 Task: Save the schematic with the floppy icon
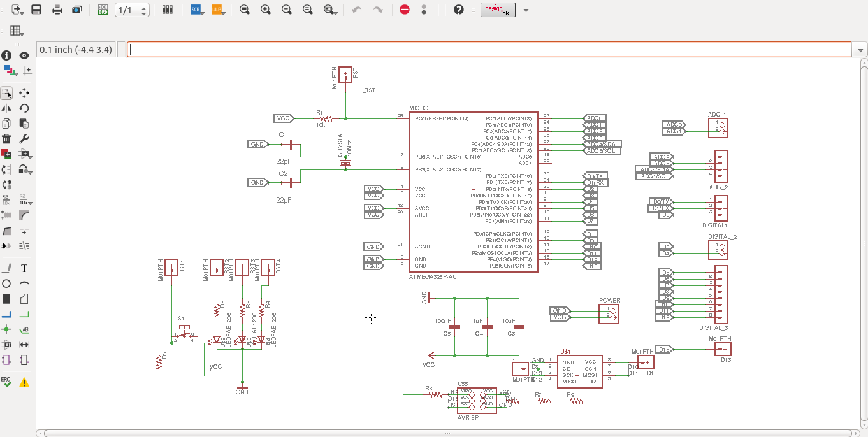pos(36,10)
